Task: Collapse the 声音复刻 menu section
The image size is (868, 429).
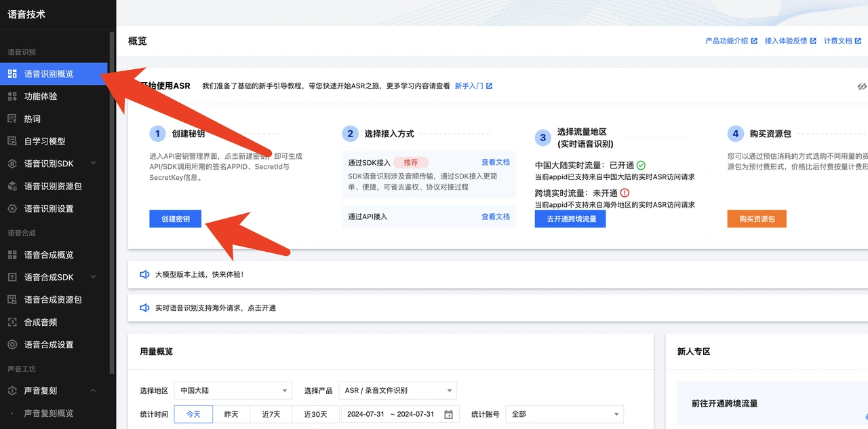Action: [x=93, y=391]
